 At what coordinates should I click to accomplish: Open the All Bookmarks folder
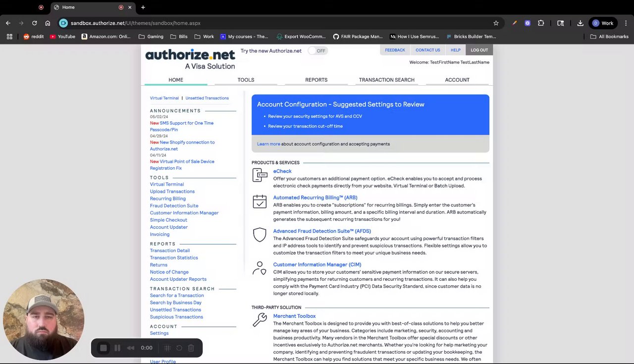pyautogui.click(x=609, y=37)
